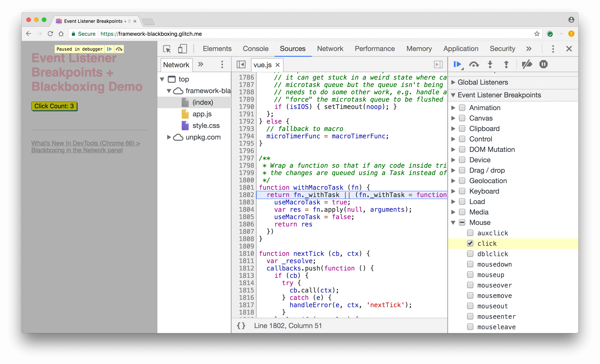Enable the click event listener breakpoint
This screenshot has height=364, width=600.
click(470, 243)
